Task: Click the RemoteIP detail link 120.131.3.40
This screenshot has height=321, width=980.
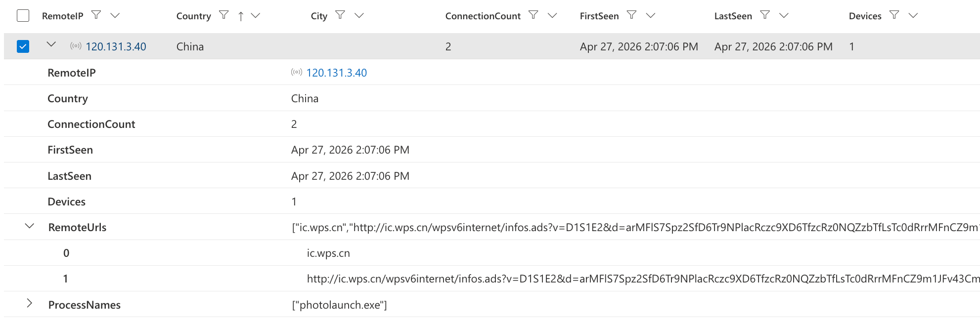Action: 336,73
